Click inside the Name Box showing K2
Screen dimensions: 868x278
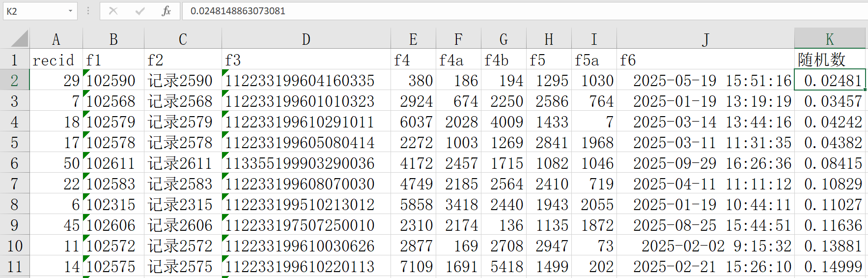(x=34, y=11)
